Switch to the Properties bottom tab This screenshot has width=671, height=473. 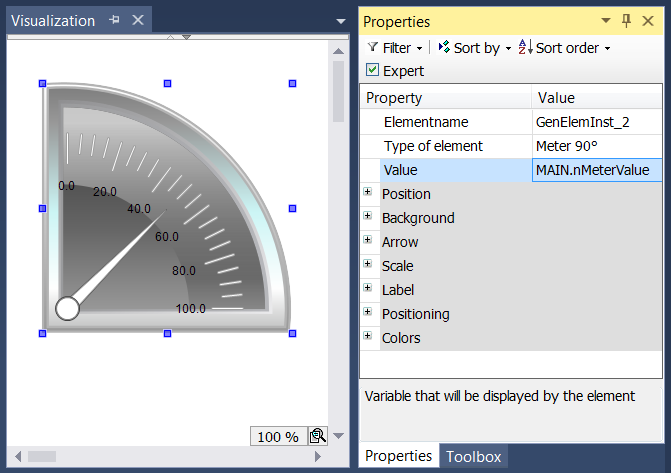coord(398,455)
